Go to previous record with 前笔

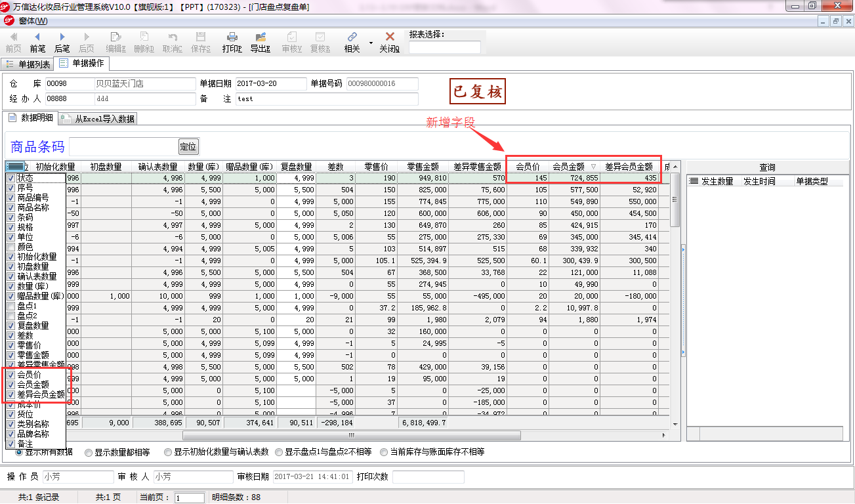(37, 37)
